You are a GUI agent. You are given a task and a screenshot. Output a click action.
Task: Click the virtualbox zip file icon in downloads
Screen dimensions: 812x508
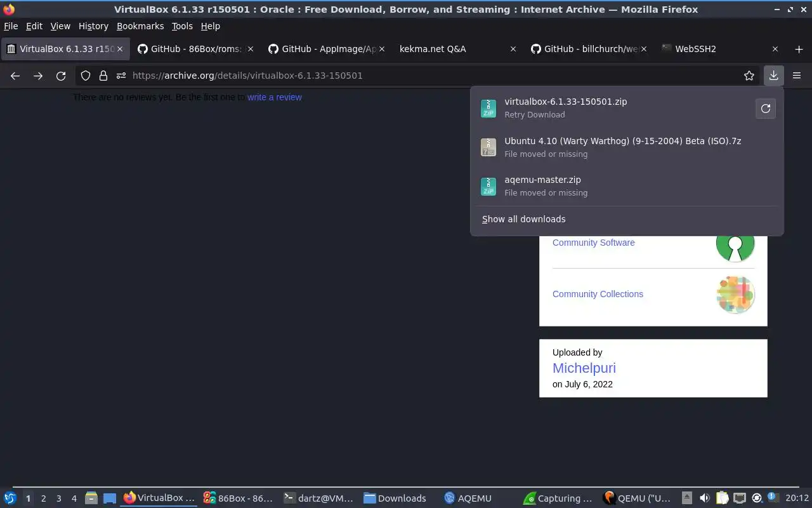488,108
